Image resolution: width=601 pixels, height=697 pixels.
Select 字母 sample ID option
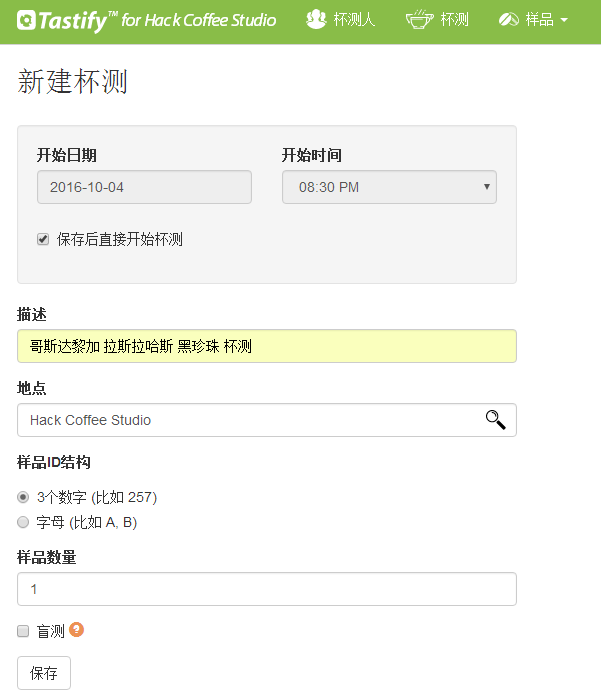click(x=23, y=522)
